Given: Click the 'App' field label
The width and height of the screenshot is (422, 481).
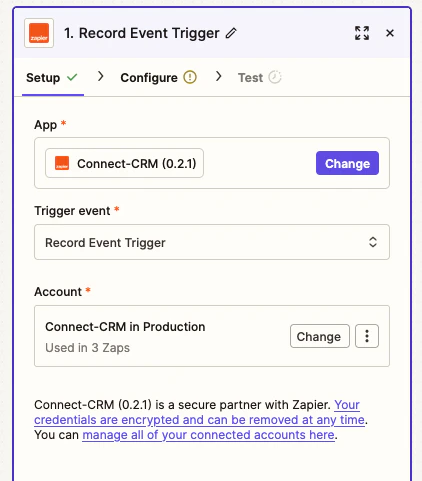Looking at the screenshot, I should pyautogui.click(x=46, y=125).
